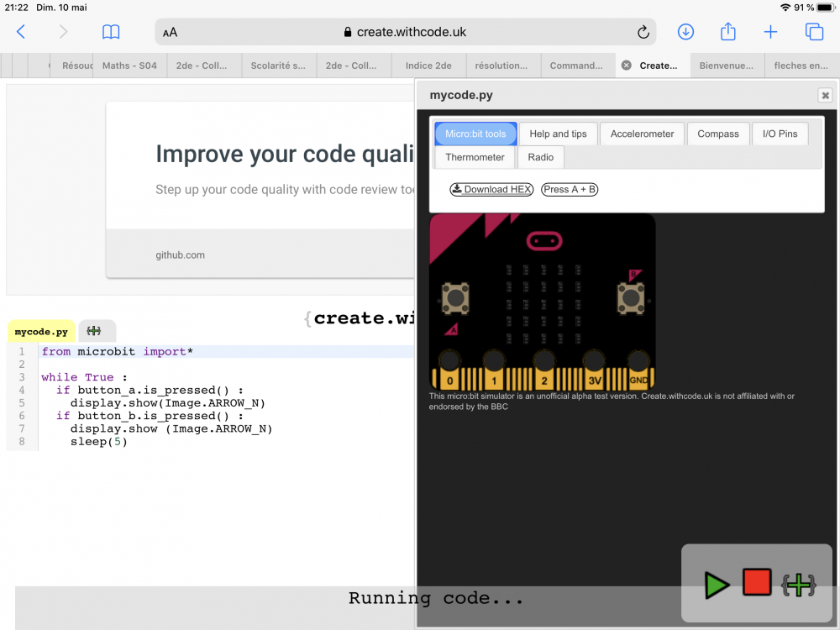The image size is (840, 630).
Task: Tap Safari back arrow
Action: tap(21, 32)
